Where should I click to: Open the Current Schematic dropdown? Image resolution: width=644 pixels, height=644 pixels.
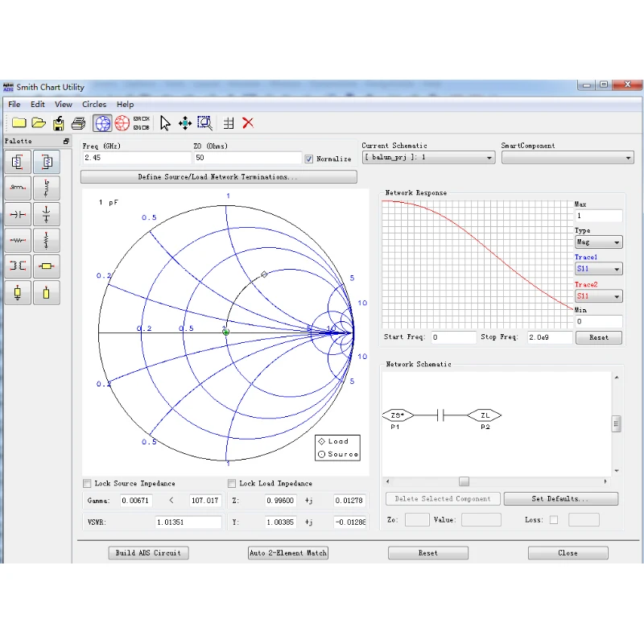click(x=428, y=158)
